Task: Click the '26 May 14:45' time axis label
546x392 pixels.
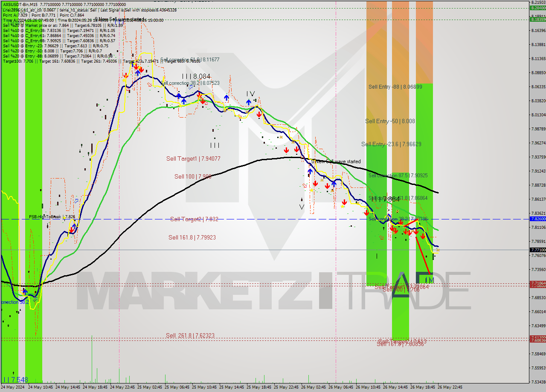Action: tap(395, 387)
